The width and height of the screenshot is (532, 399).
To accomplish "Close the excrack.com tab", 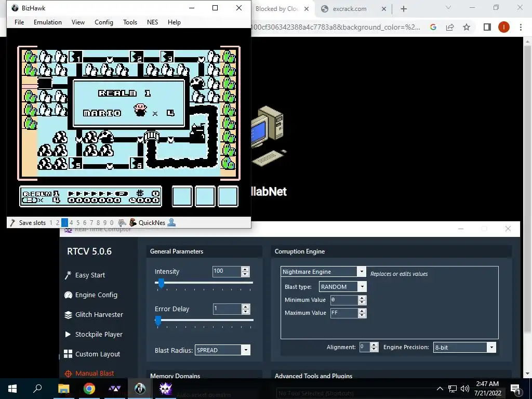I will [x=384, y=9].
